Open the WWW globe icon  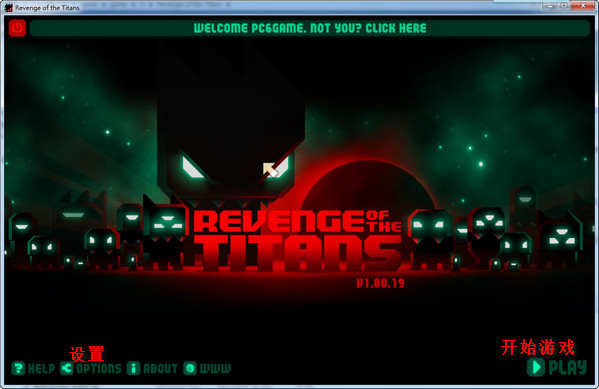coord(190,368)
